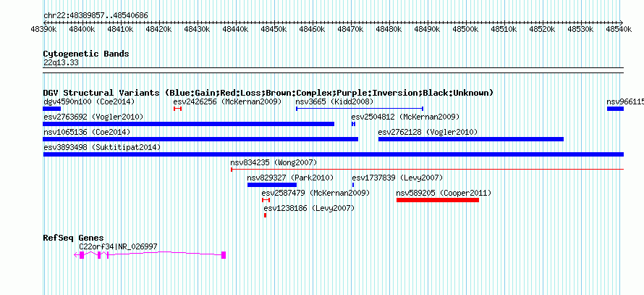Click the 48420k ruler tick label
This screenshot has height=295, width=644.
pyautogui.click(x=159, y=29)
